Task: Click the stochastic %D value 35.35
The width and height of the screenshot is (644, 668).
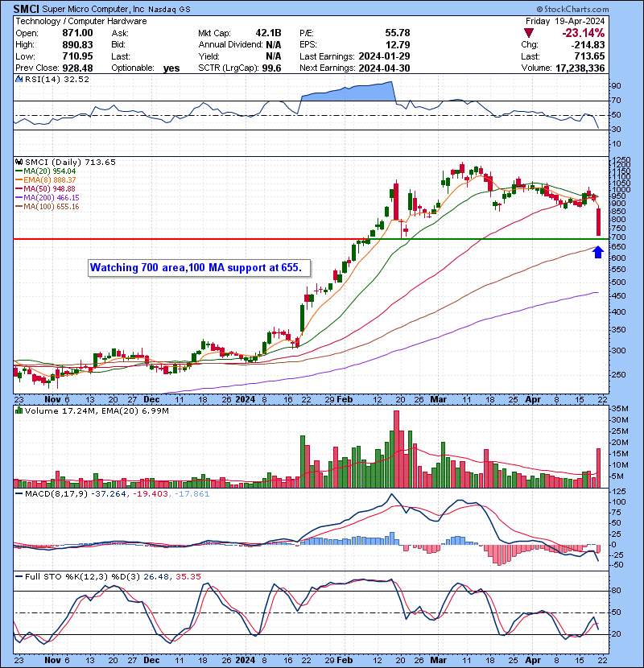Action: point(188,576)
